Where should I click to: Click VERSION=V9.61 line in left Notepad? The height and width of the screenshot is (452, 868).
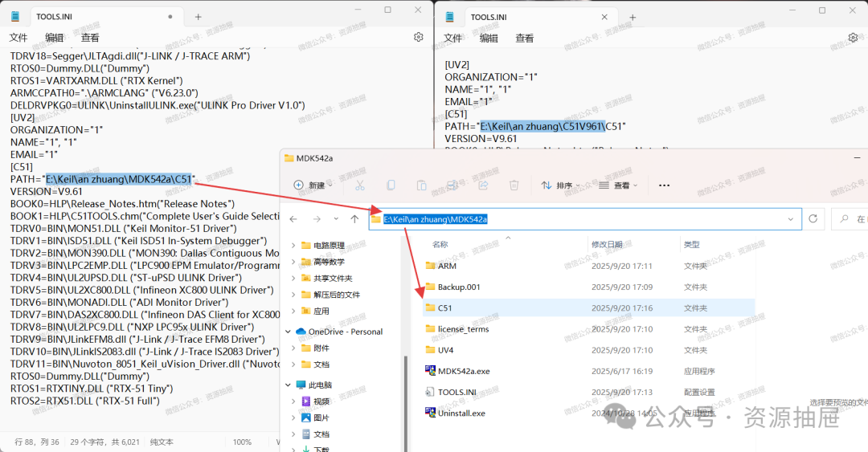point(47,191)
